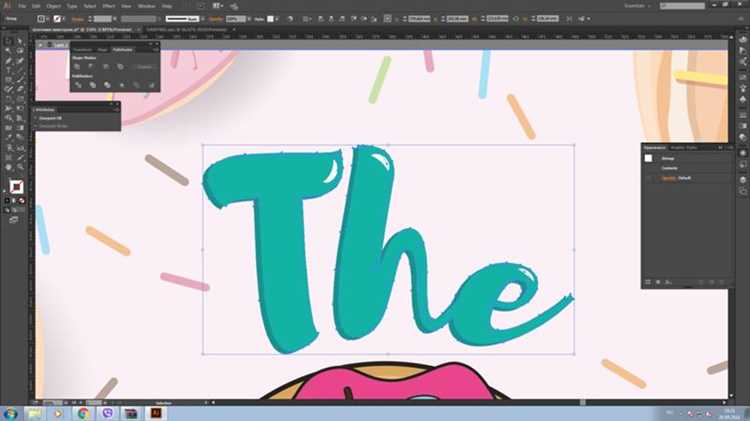Click the Divide pathfinder icon
Screen dimensions: 750x421
click(78, 85)
